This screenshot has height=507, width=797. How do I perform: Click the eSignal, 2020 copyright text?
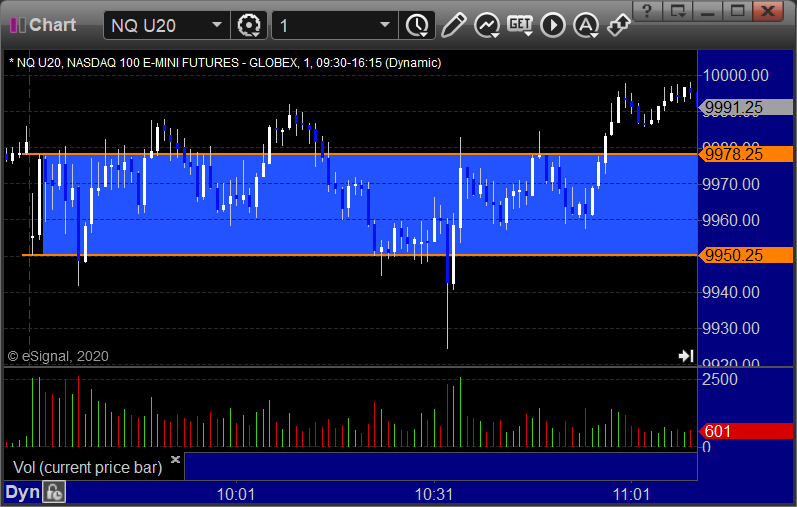point(58,356)
